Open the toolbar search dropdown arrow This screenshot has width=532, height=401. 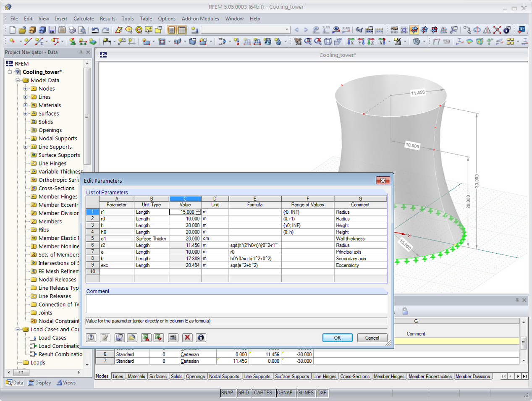(x=287, y=30)
